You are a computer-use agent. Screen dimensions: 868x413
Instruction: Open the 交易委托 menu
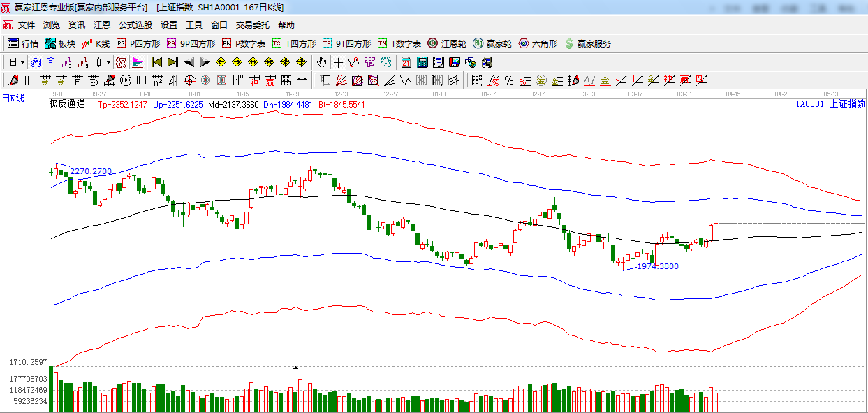click(x=252, y=24)
